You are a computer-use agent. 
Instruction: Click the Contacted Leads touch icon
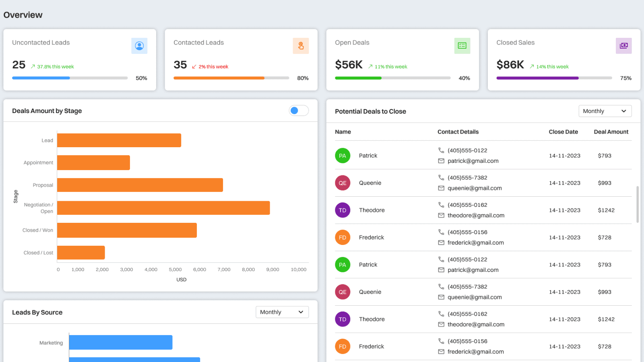pyautogui.click(x=301, y=46)
